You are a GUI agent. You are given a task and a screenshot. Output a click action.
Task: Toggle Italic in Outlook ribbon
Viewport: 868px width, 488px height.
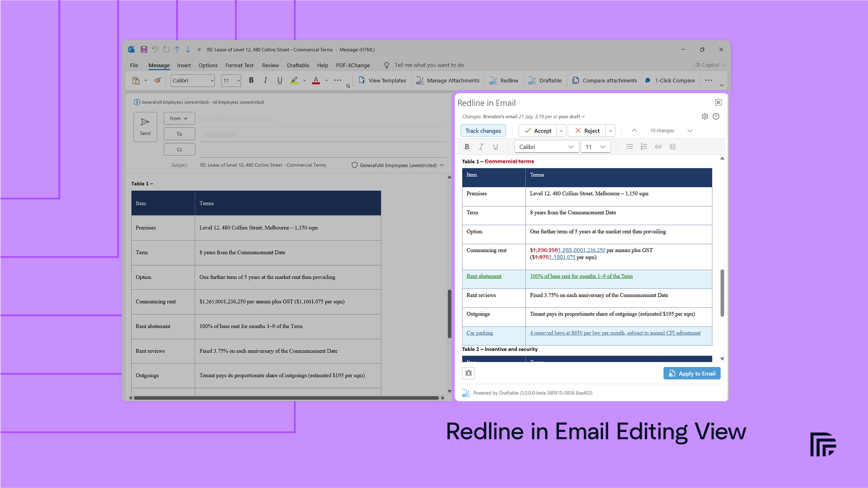(265, 80)
